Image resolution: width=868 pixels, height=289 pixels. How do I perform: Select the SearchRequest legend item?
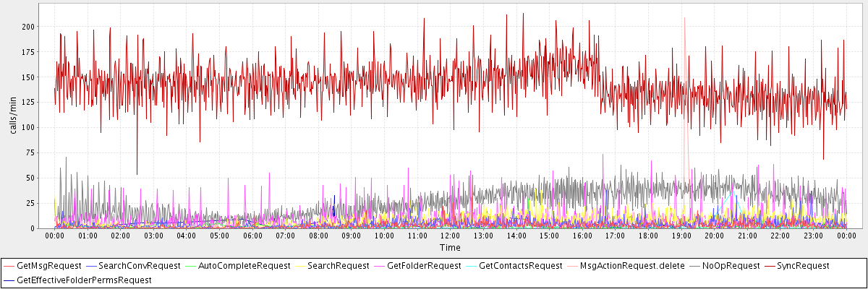(x=338, y=266)
